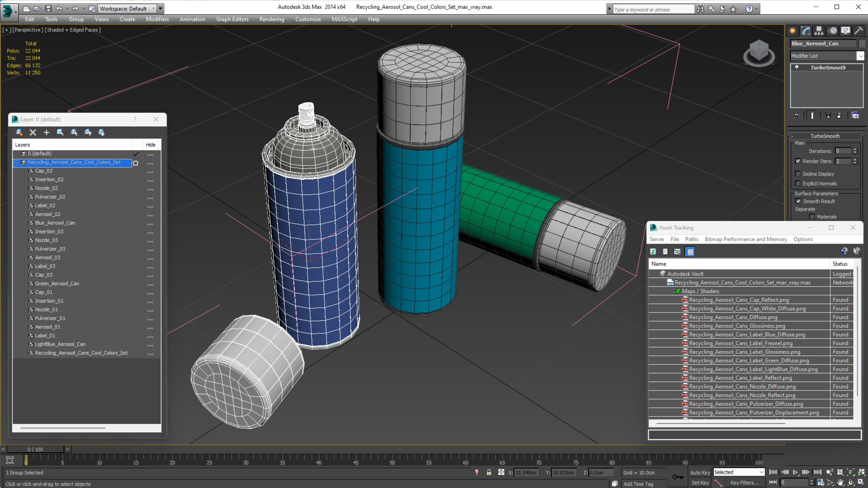Open the Selected key filter dropdown
Image resolution: width=868 pixels, height=488 pixels.
click(x=761, y=472)
